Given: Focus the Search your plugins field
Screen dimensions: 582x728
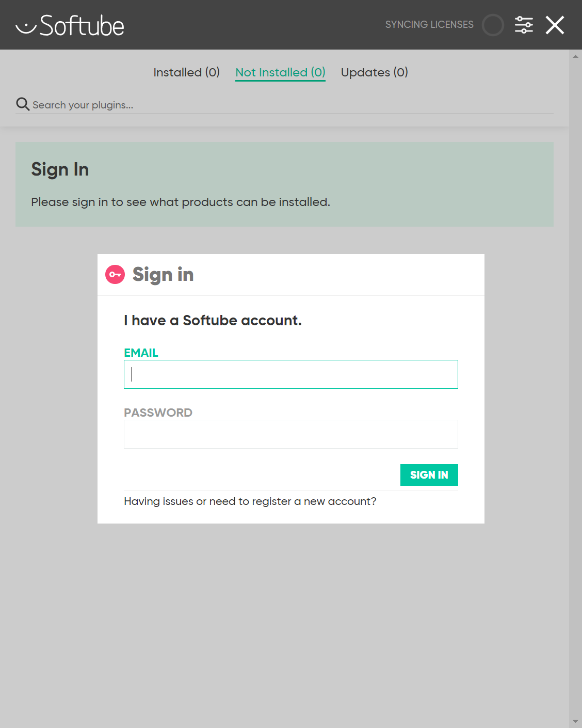Looking at the screenshot, I should pyautogui.click(x=292, y=105).
